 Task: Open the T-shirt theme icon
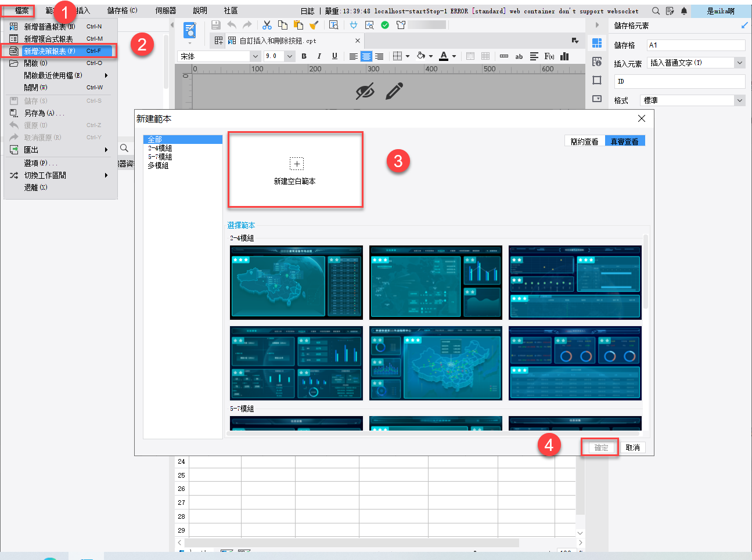(x=401, y=25)
